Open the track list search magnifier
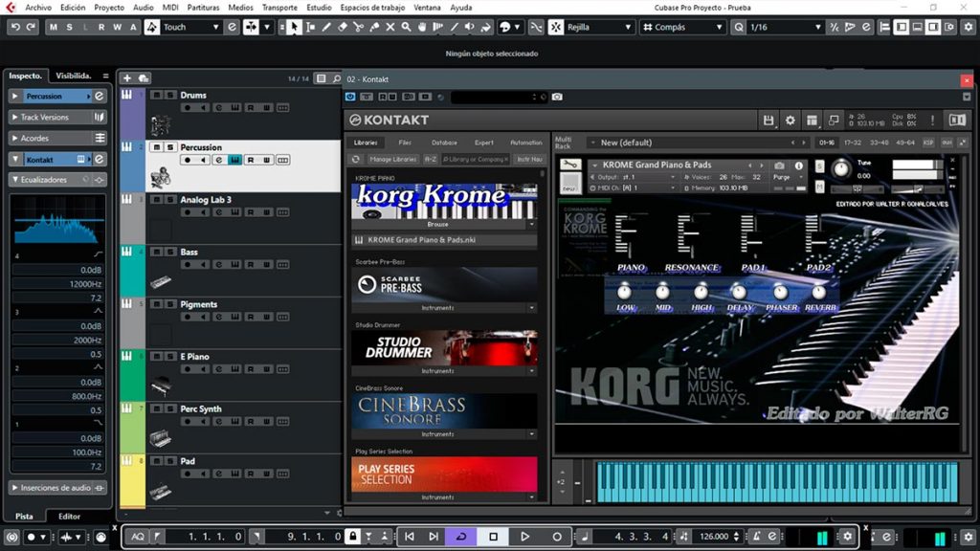Screen dimensions: 980x551 [337, 78]
